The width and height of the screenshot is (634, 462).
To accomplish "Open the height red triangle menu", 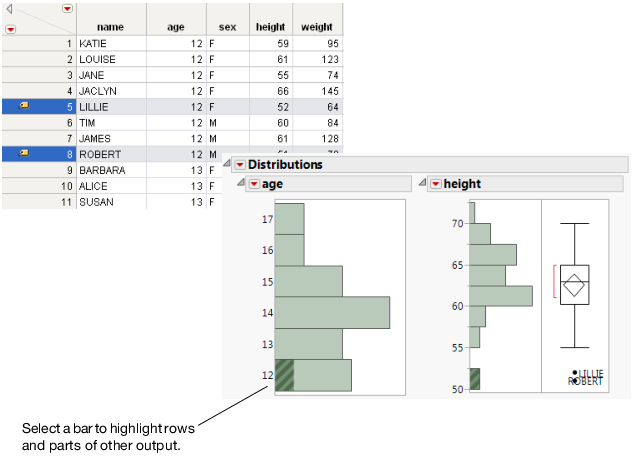I will click(437, 184).
